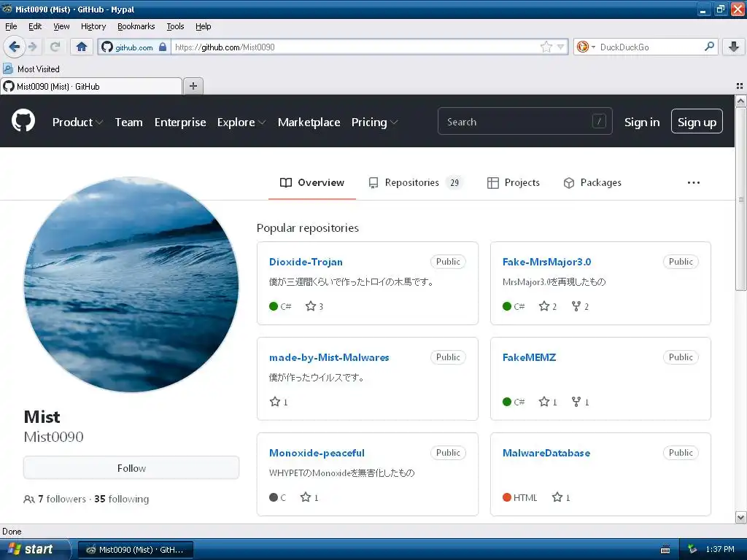Open the three-dots profile tab overflow menu
The image size is (747, 560).
click(694, 182)
